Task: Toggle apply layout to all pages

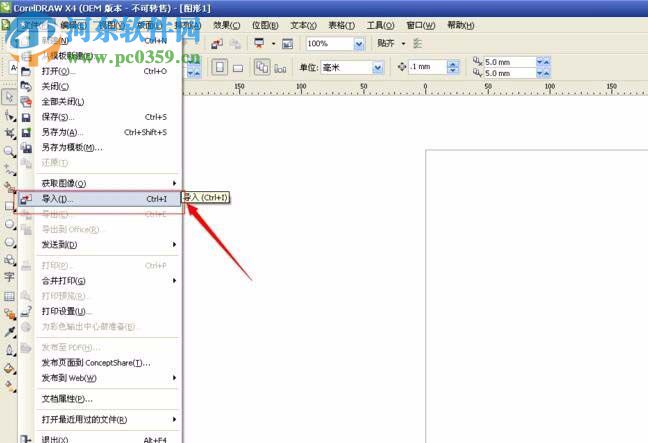Action: [x=262, y=67]
